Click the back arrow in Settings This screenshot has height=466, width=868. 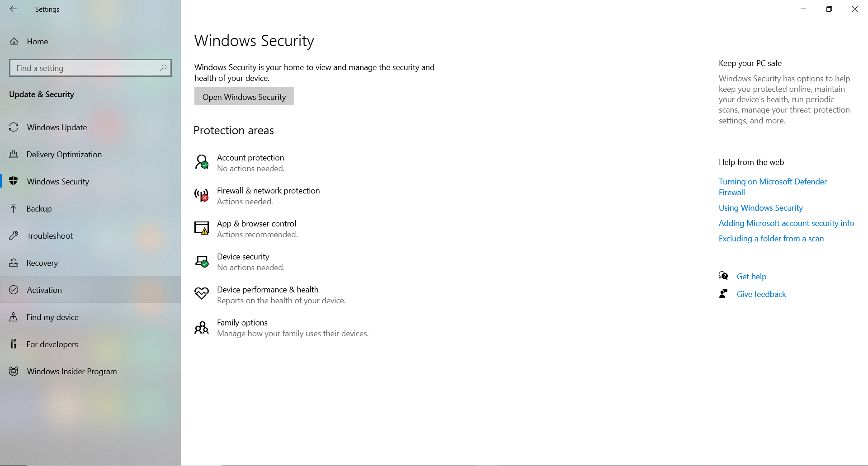pos(14,9)
